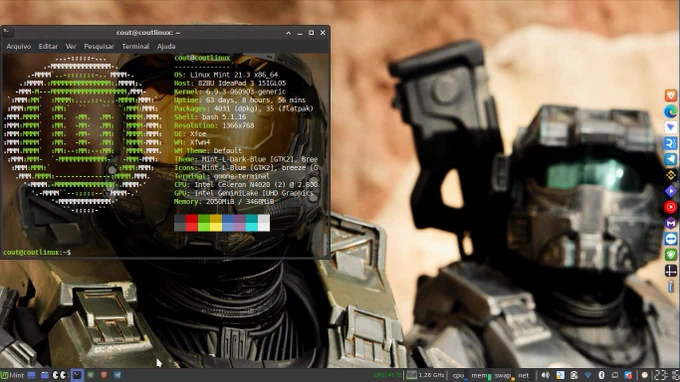Click the blue notes tray icon
The width and height of the screenshot is (680, 382).
pos(560,375)
